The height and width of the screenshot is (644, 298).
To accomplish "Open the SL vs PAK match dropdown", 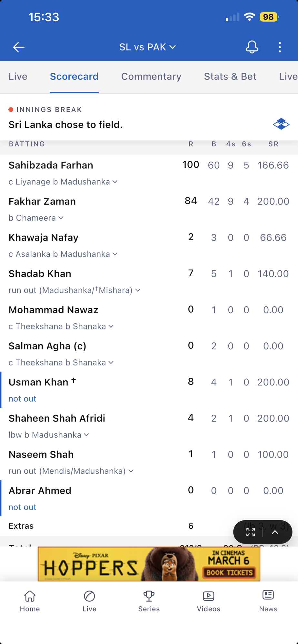I will pos(148,47).
